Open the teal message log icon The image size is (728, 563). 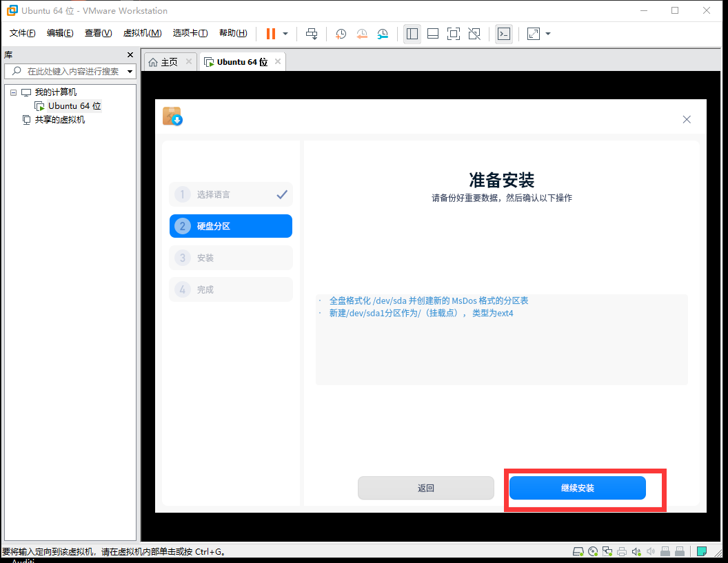click(x=702, y=551)
